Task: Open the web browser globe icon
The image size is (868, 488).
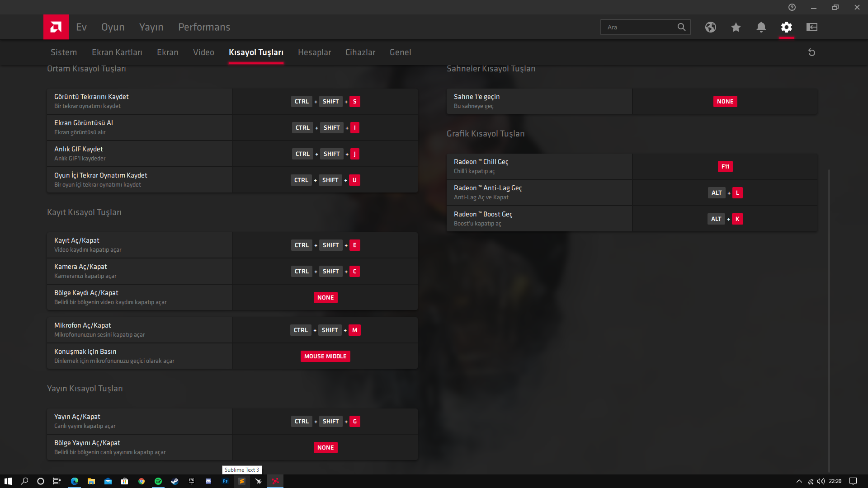Action: coord(711,27)
